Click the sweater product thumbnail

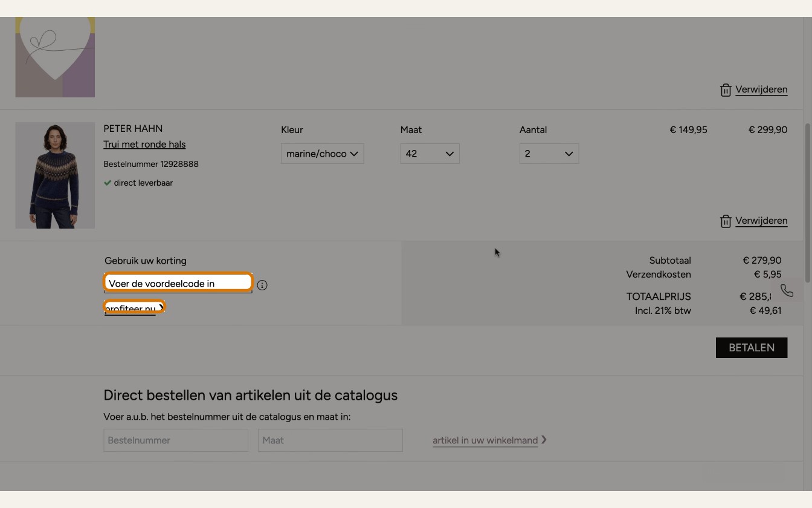(55, 175)
